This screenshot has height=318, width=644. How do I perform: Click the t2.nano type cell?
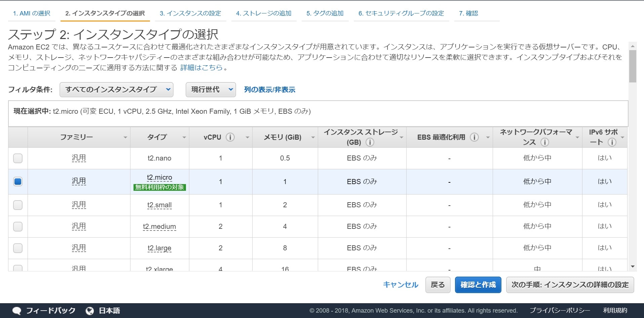[159, 158]
